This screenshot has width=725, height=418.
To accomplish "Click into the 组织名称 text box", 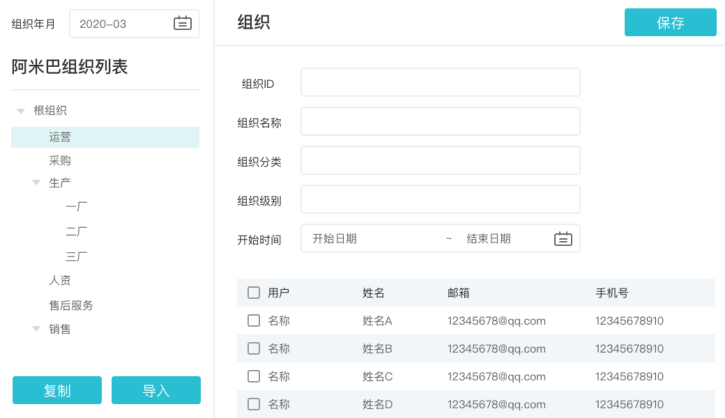I will [x=440, y=121].
